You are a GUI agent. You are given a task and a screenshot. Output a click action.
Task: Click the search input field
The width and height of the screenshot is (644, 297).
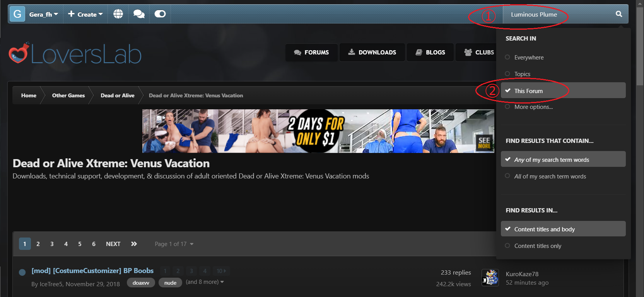click(557, 14)
